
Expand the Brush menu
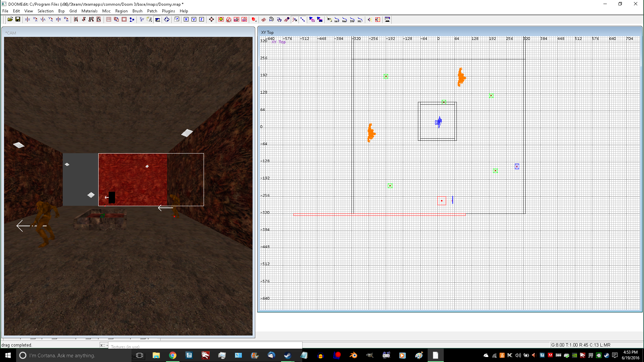137,11
